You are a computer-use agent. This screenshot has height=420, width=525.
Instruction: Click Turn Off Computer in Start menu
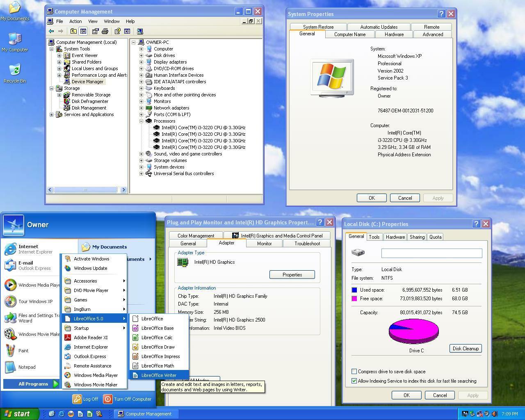(128, 399)
